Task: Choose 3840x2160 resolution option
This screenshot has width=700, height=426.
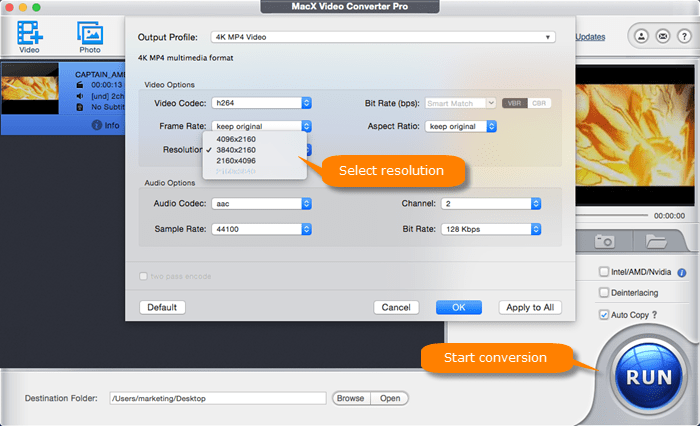Action: pyautogui.click(x=254, y=150)
